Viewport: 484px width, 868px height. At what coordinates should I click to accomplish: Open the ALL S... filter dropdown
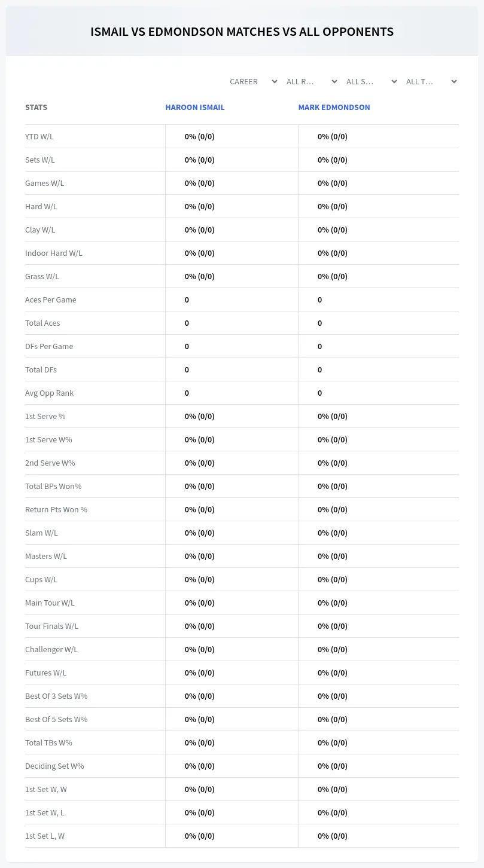click(372, 81)
